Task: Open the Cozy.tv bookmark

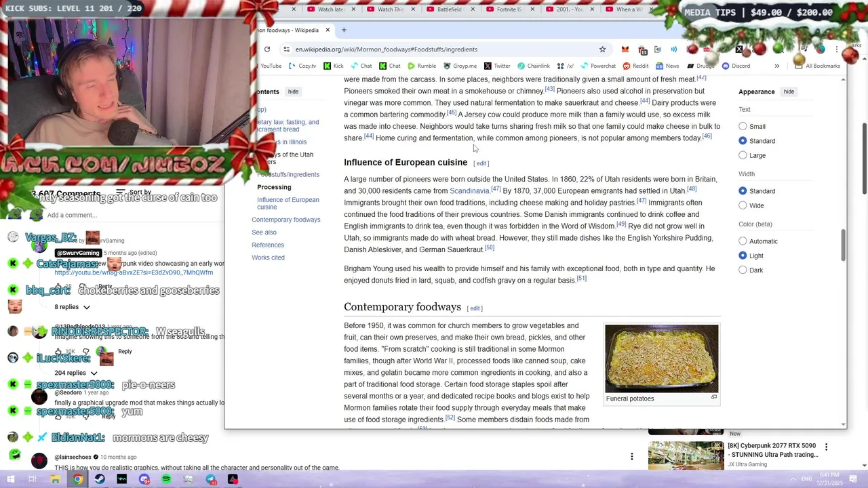Action: pos(302,66)
